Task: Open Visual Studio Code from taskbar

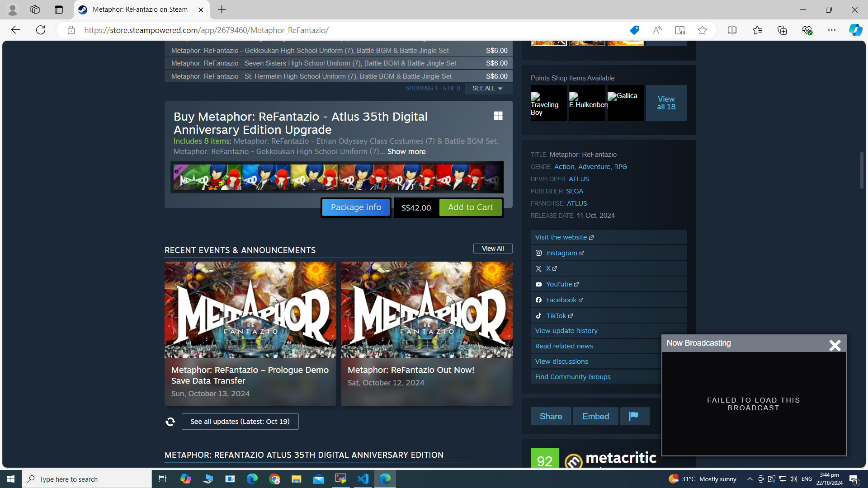Action: pos(363,479)
